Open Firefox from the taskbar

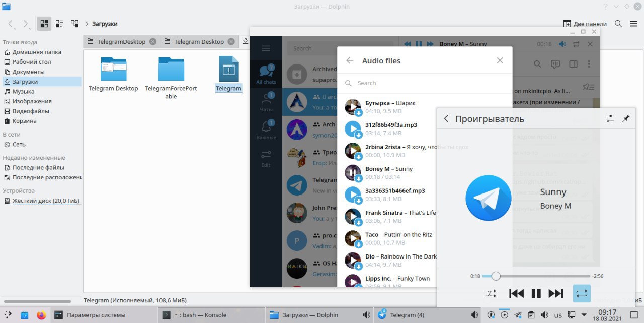41,315
